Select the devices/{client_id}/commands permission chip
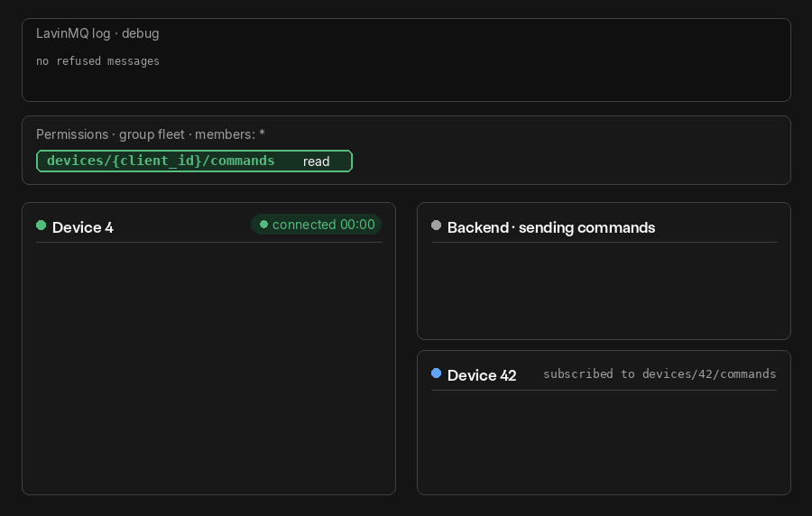Viewport: 812px width, 516px height. tap(194, 161)
